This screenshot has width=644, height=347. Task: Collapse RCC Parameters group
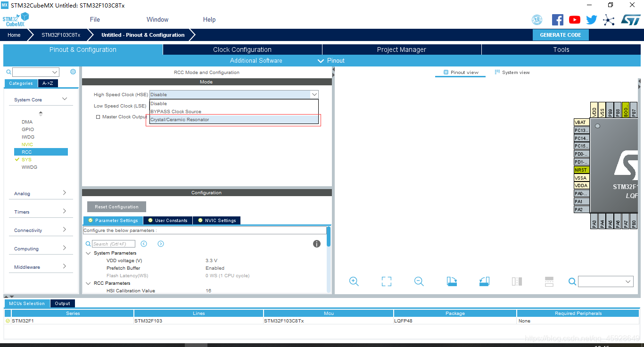tap(88, 283)
